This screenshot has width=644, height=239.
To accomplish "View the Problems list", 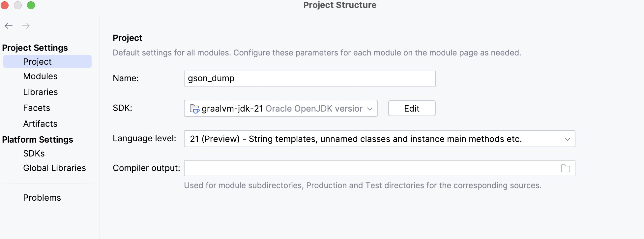I will [x=42, y=198].
